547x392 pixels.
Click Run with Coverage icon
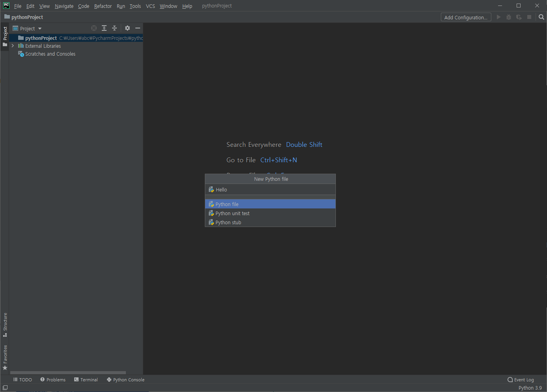click(519, 17)
